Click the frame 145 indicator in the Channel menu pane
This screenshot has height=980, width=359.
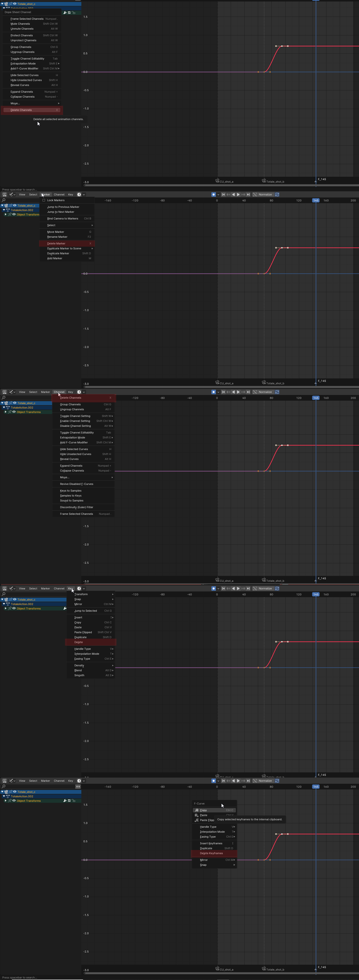[x=315, y=398]
